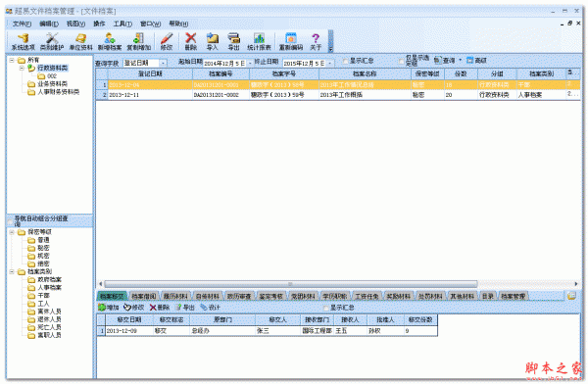Viewport: 588px width, 384px height.
Task: Click folder icon at right of tab strip
Action: [571, 296]
